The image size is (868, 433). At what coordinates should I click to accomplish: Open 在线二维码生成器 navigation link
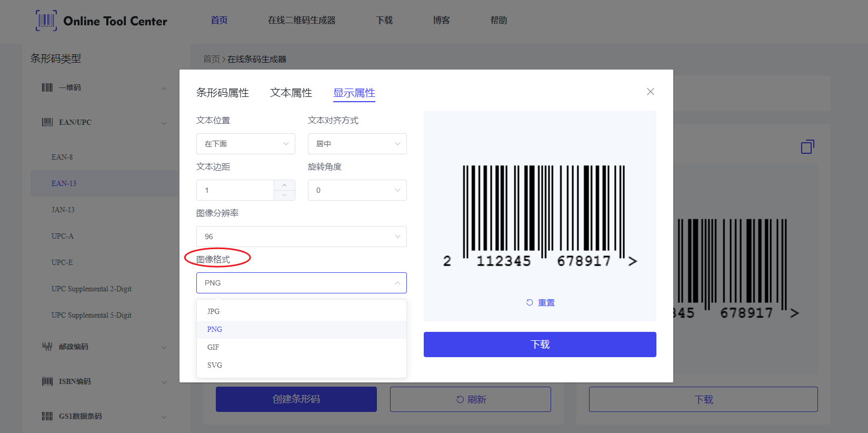[x=302, y=21]
